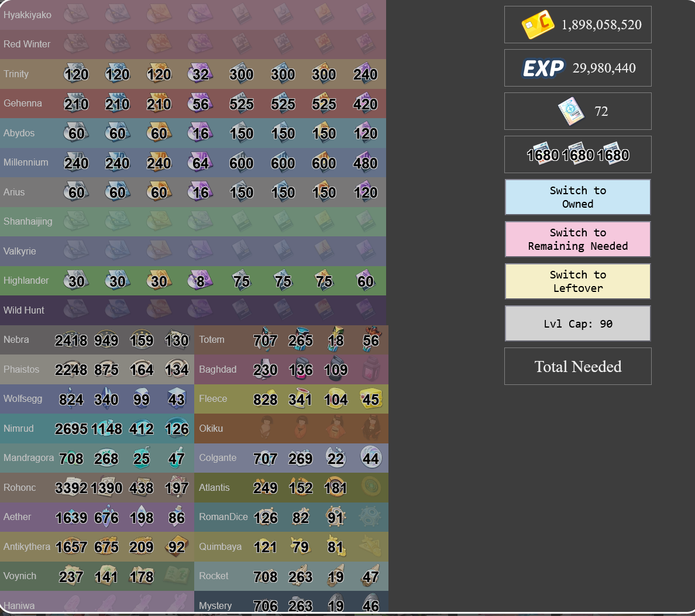Click Highlander purple disc icon showing 8
695x616 pixels.
click(200, 281)
